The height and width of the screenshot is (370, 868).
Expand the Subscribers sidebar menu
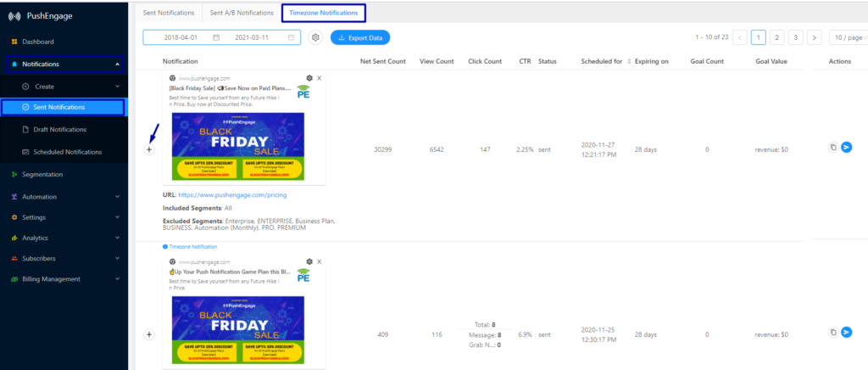click(x=64, y=258)
